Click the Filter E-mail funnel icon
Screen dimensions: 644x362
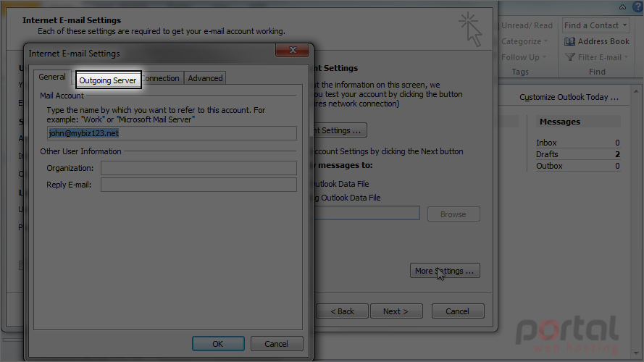(x=569, y=57)
